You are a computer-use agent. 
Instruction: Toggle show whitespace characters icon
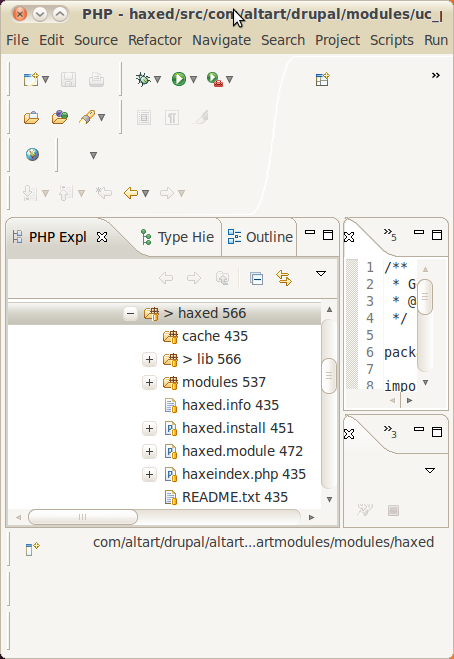click(x=172, y=117)
